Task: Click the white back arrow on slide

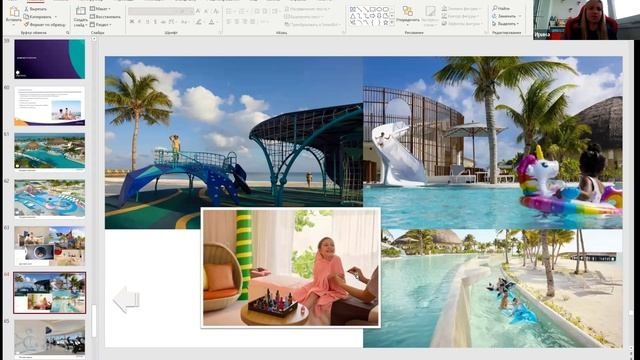Action: coord(127,300)
